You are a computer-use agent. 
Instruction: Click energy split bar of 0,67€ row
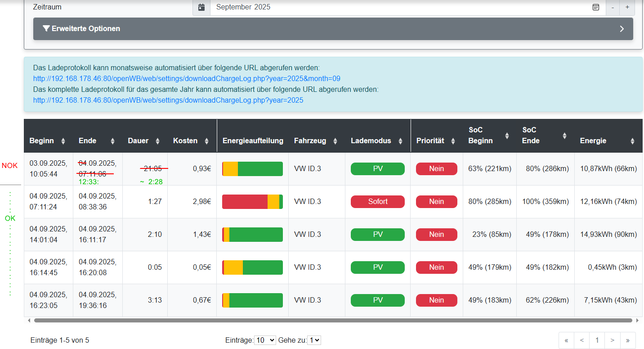252,300
